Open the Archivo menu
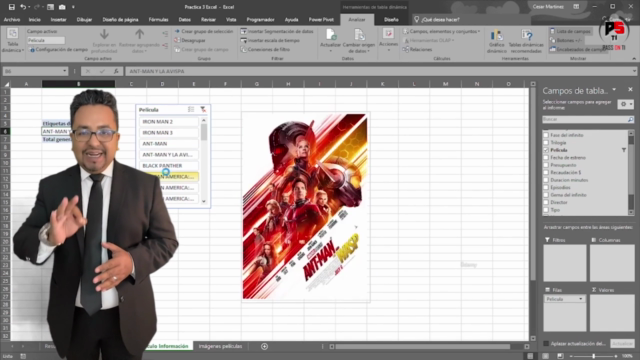 click(x=12, y=20)
